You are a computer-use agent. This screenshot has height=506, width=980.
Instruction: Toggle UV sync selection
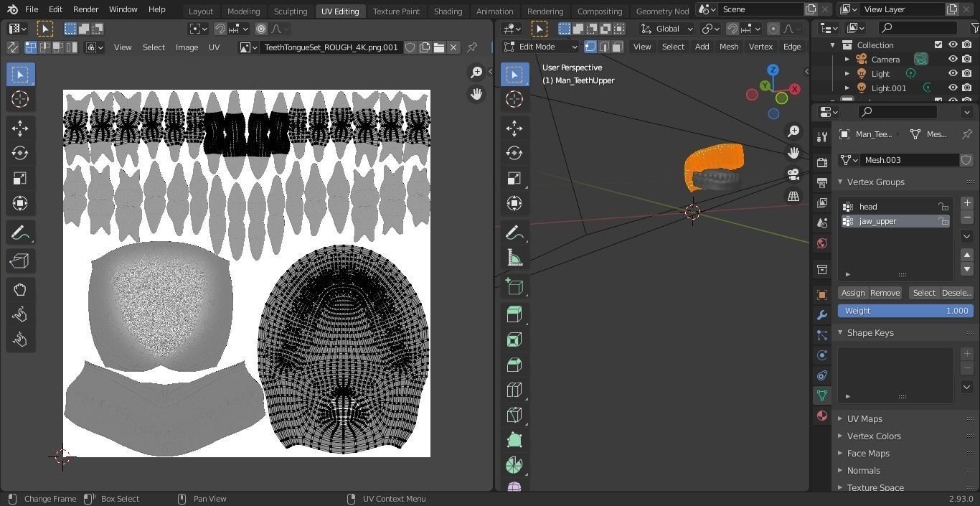(x=13, y=47)
